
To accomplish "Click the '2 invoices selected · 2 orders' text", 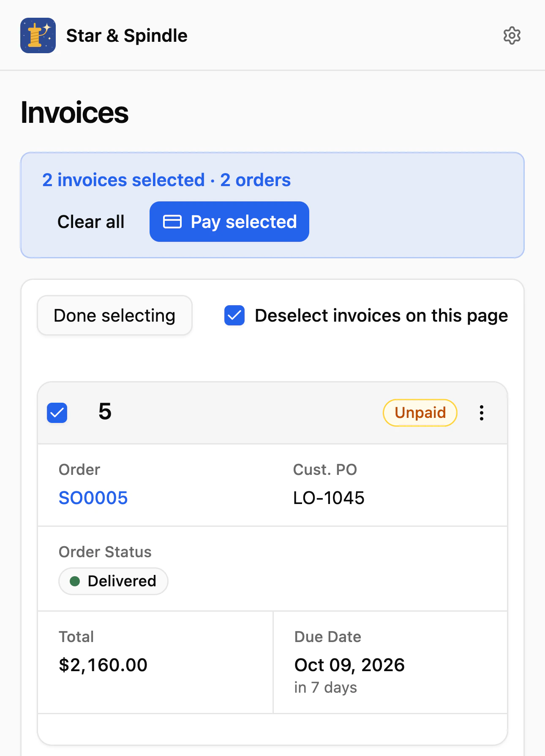I will point(166,180).
